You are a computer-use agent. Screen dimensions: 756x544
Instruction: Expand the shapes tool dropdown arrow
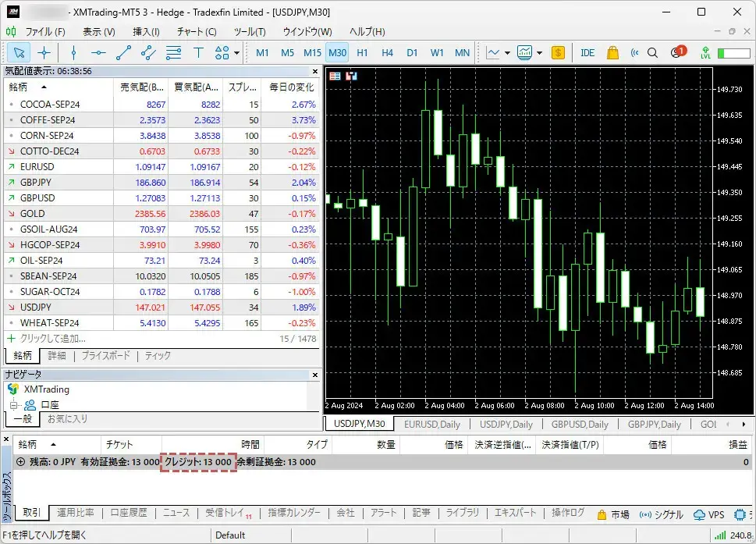pos(236,53)
